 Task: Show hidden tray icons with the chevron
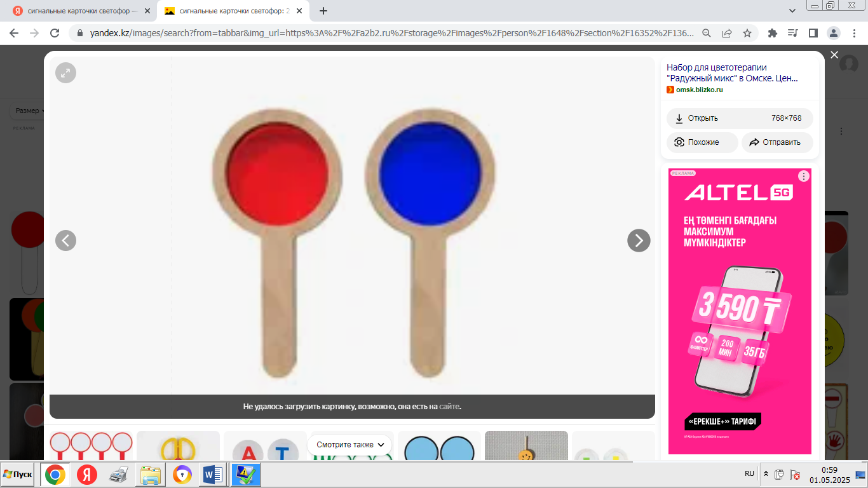pyautogui.click(x=766, y=474)
